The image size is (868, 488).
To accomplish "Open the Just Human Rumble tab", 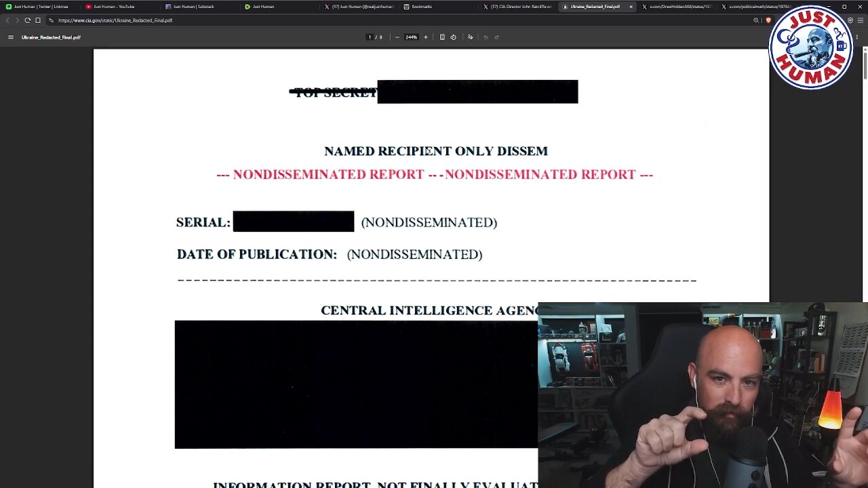I will pyautogui.click(x=279, y=7).
